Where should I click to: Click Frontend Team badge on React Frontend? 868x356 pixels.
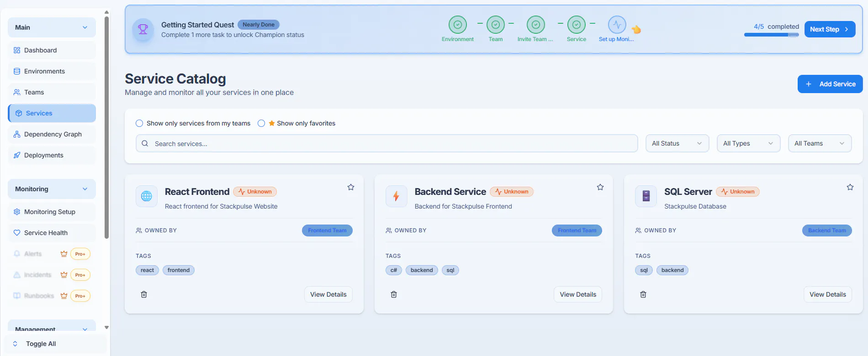point(327,230)
